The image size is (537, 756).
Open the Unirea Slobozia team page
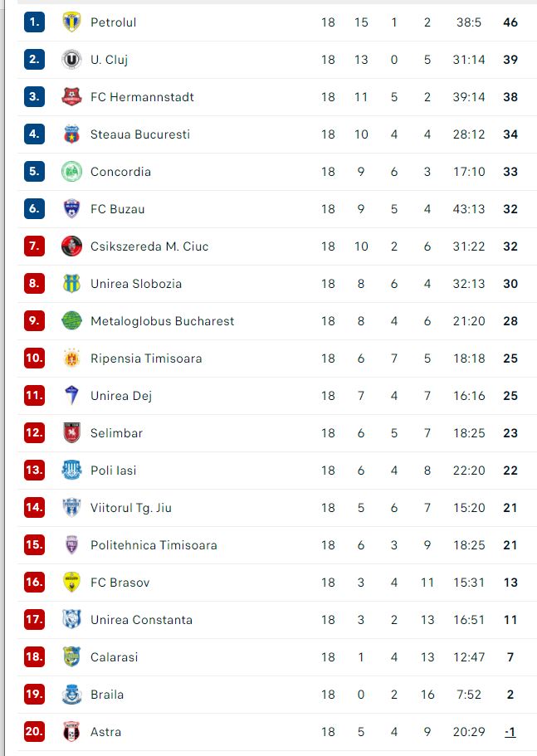(136, 284)
